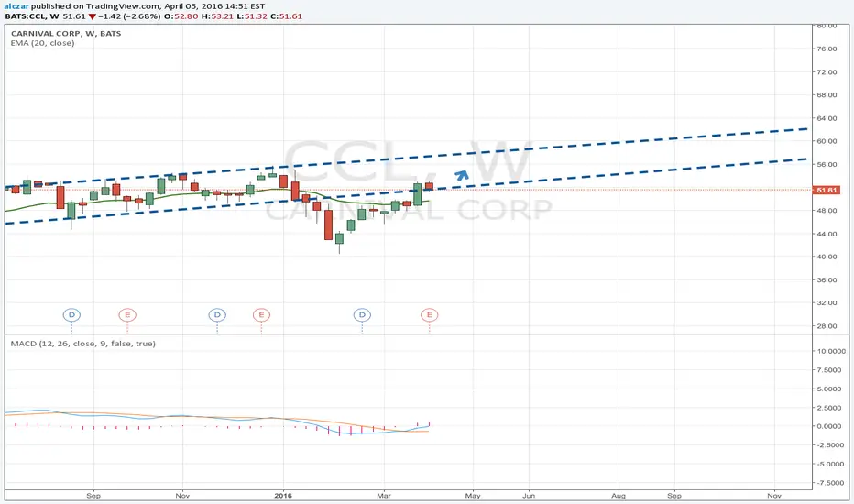Click the 0.0000 MACD axis label

pyautogui.click(x=830, y=426)
